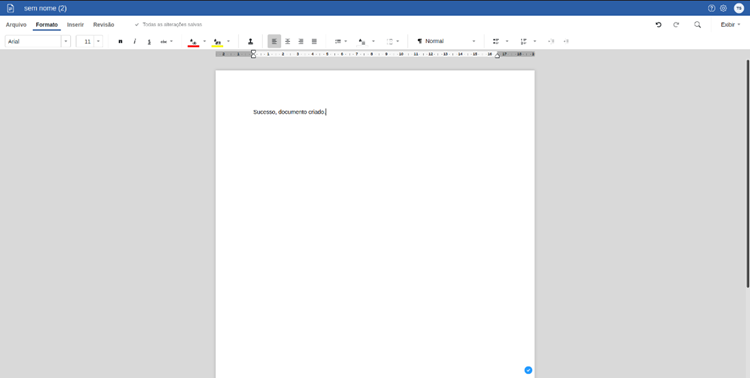Screen dimensions: 750x378
Task: Toggle italic formatting
Action: [134, 42]
